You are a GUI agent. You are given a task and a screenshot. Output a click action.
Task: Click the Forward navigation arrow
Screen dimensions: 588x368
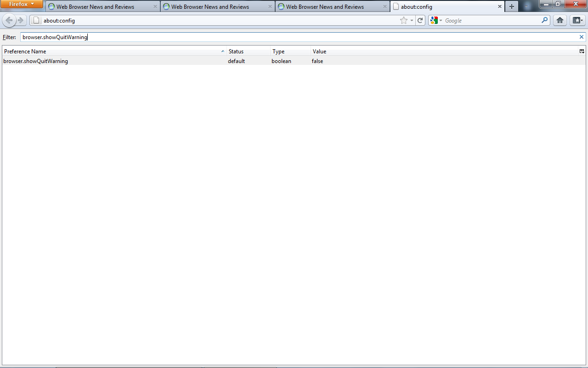[x=21, y=20]
